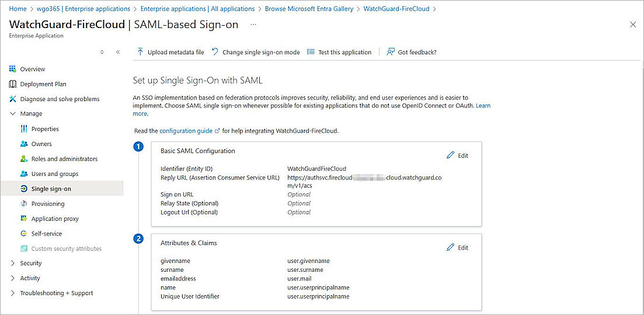Click the Provisioning icon
Image resolution: width=644 pixels, height=315 pixels.
click(23, 203)
